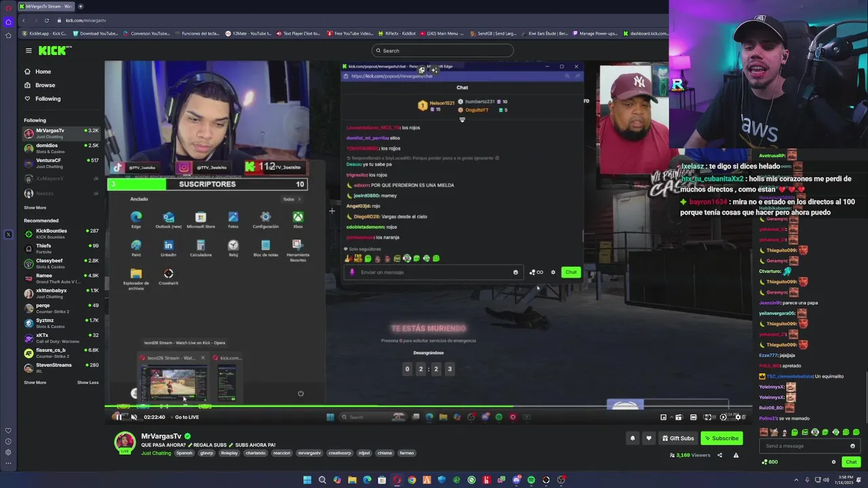
Task: Open File Explorer from taskbar
Action: (352, 480)
